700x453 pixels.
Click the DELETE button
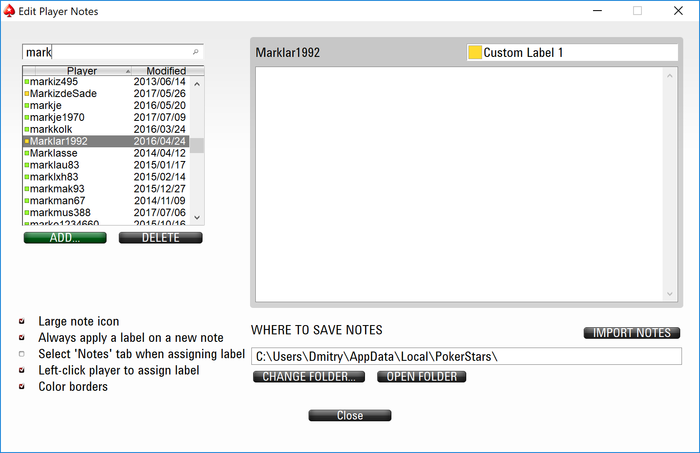click(x=161, y=238)
